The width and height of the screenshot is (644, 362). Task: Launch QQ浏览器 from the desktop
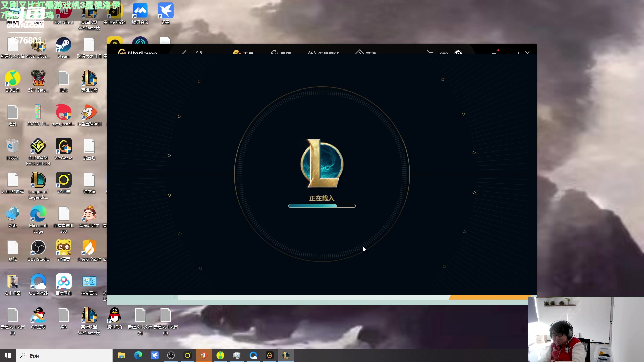point(38,285)
